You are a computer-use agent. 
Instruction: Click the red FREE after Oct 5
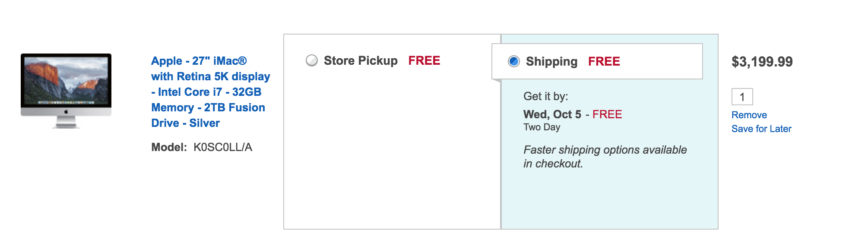click(607, 114)
